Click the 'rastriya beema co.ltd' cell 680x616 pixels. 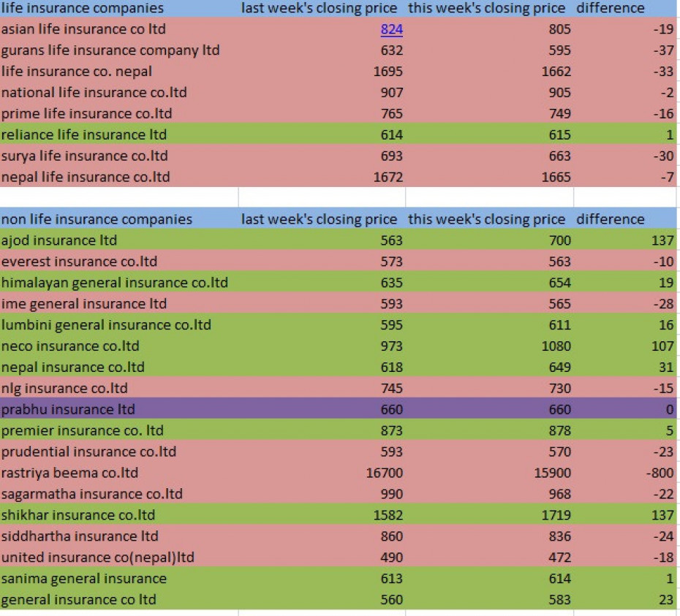pos(119,473)
